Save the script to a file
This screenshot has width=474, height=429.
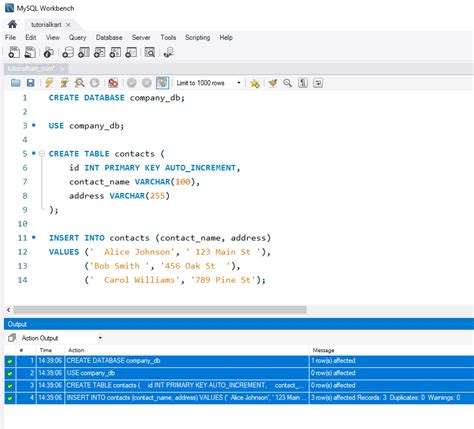(x=30, y=83)
